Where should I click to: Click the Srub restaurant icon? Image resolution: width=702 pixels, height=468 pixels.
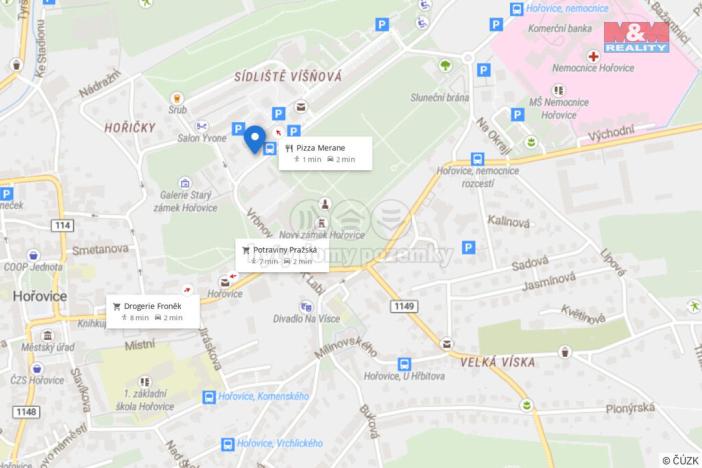coord(177,98)
